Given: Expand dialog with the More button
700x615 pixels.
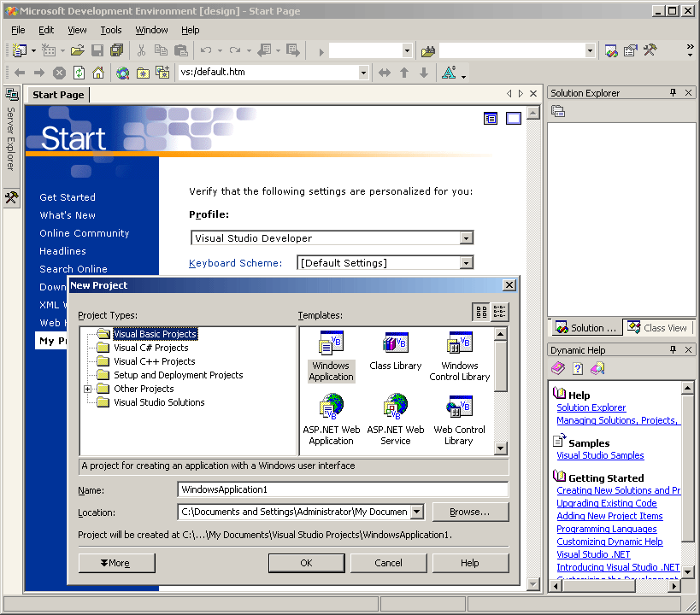Looking at the screenshot, I should [x=117, y=563].
